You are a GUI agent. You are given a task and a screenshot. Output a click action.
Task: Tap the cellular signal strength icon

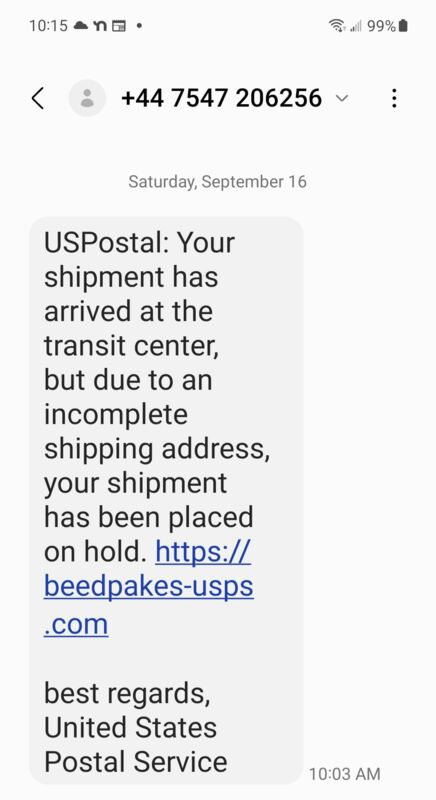click(355, 26)
